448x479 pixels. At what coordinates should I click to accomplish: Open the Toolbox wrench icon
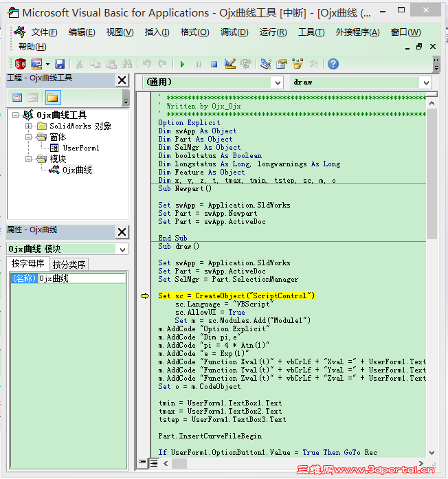click(313, 64)
